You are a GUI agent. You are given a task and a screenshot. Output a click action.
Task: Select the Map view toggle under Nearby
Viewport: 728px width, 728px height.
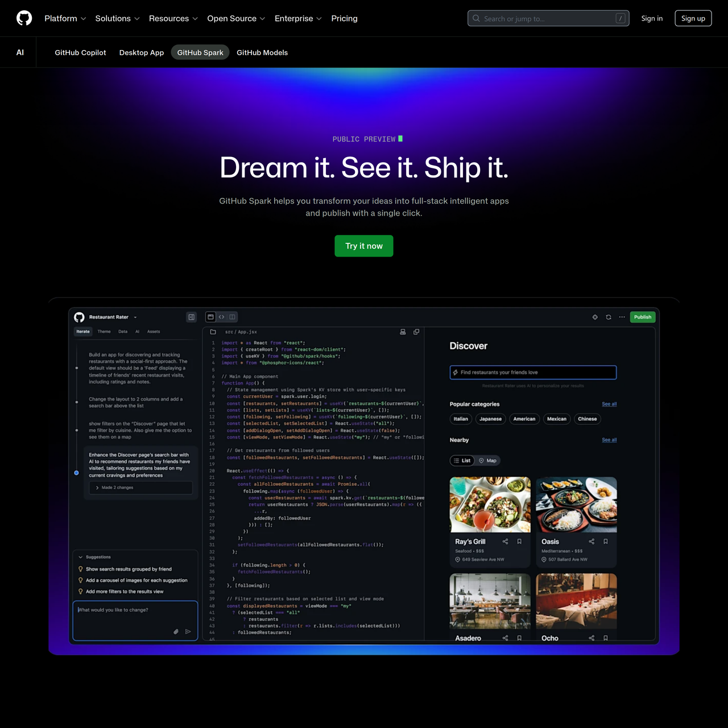coord(488,461)
